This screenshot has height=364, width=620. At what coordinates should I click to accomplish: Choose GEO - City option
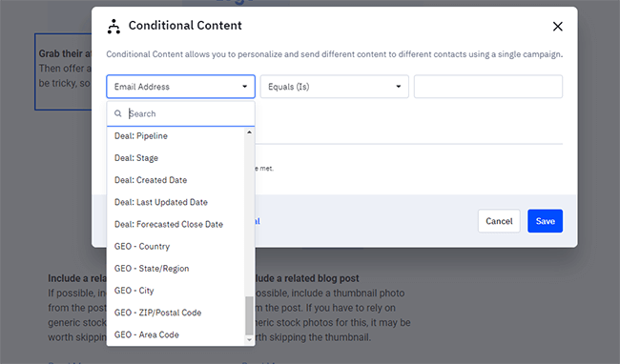176,291
